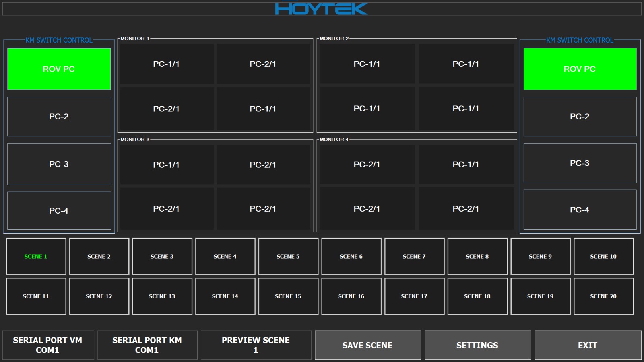The height and width of the screenshot is (362, 644).
Task: Open the Settings screen
Action: (x=477, y=345)
